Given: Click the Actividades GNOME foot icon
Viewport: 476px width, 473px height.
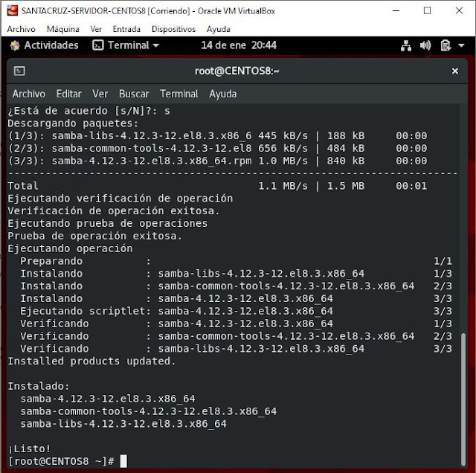Looking at the screenshot, I should click(x=15, y=45).
